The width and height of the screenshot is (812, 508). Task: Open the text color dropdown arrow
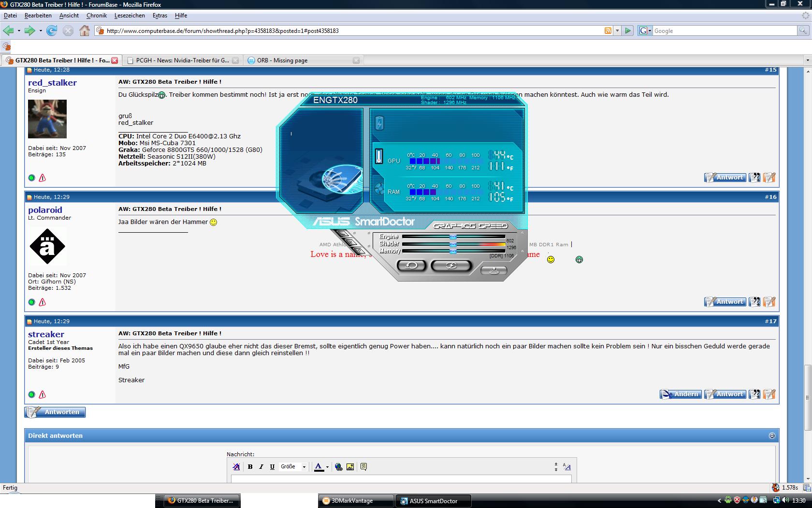click(x=327, y=467)
